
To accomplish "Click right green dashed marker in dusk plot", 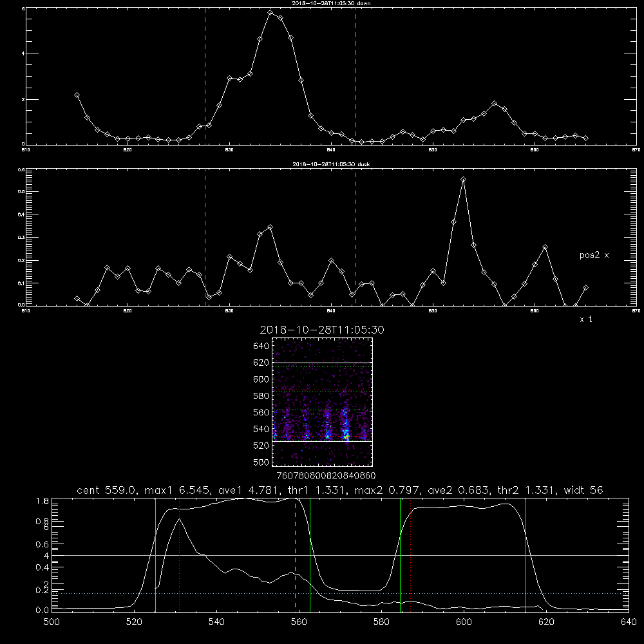I will [x=355, y=238].
